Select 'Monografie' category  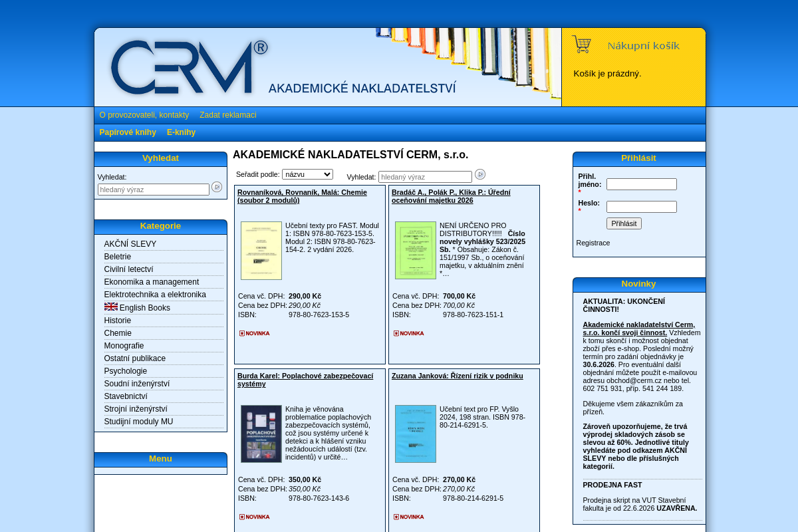point(124,346)
